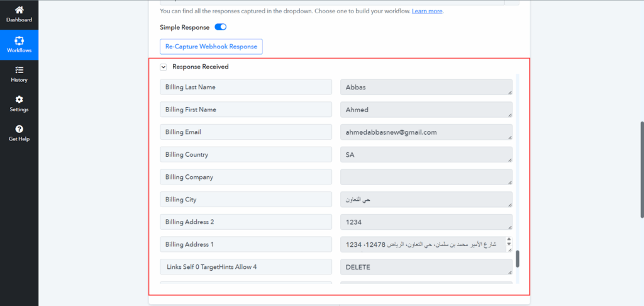Click the Simple Response label text

click(185, 28)
